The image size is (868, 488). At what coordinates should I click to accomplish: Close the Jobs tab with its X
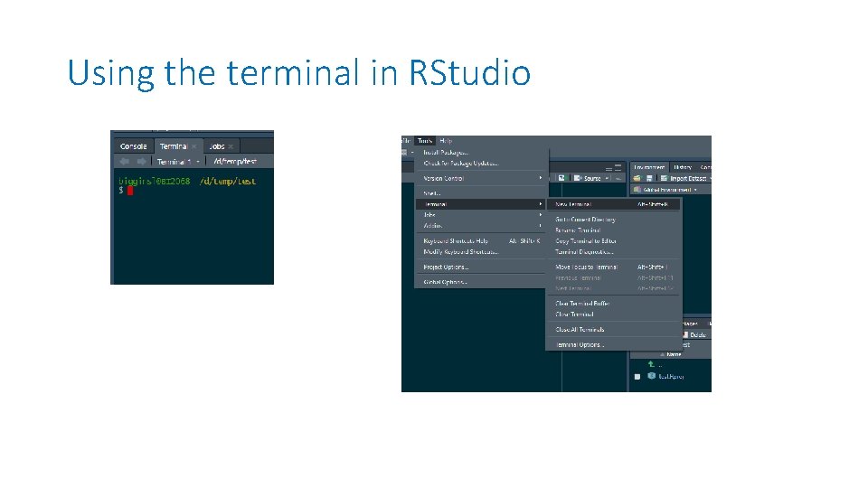coord(231,146)
